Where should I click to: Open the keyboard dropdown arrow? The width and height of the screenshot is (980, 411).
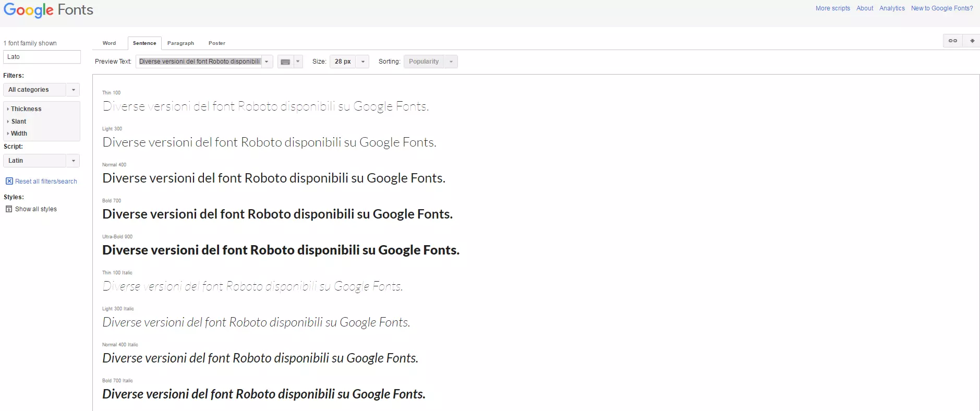[x=298, y=62]
